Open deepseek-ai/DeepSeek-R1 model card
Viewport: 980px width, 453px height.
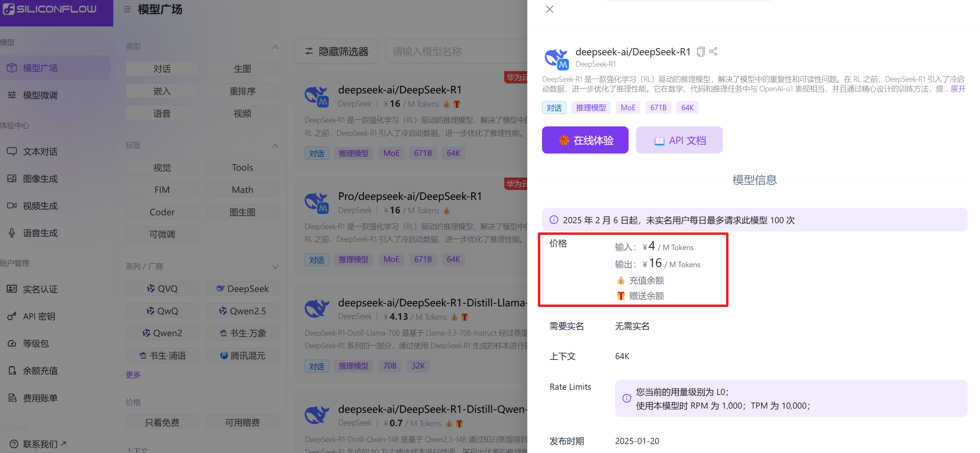[x=412, y=121]
